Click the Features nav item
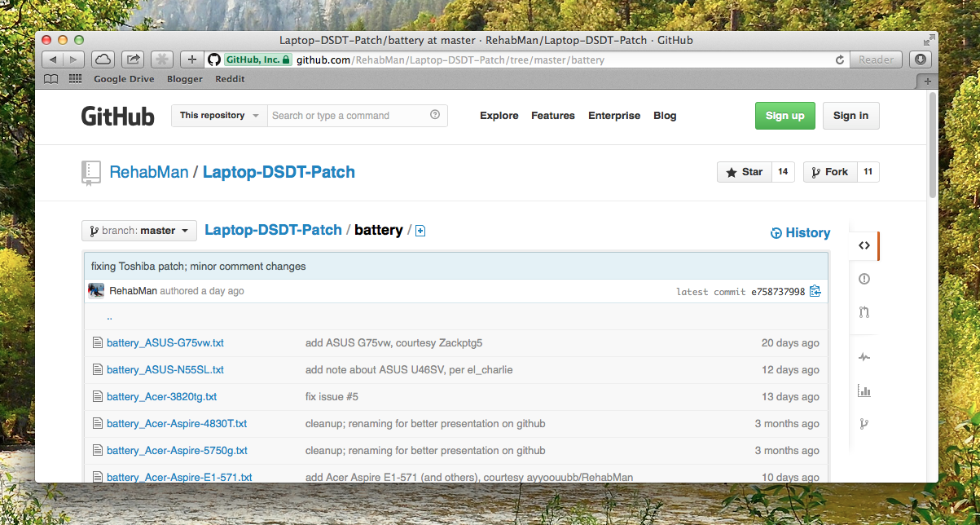980x525 pixels. (553, 116)
